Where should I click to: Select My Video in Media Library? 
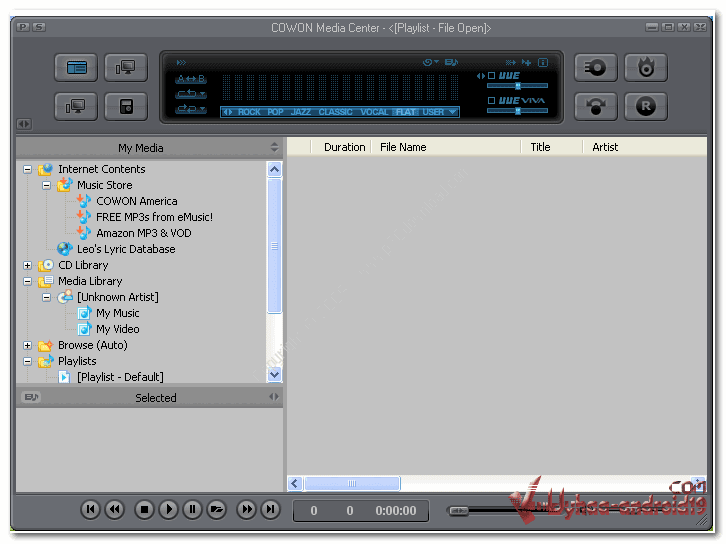pyautogui.click(x=118, y=329)
